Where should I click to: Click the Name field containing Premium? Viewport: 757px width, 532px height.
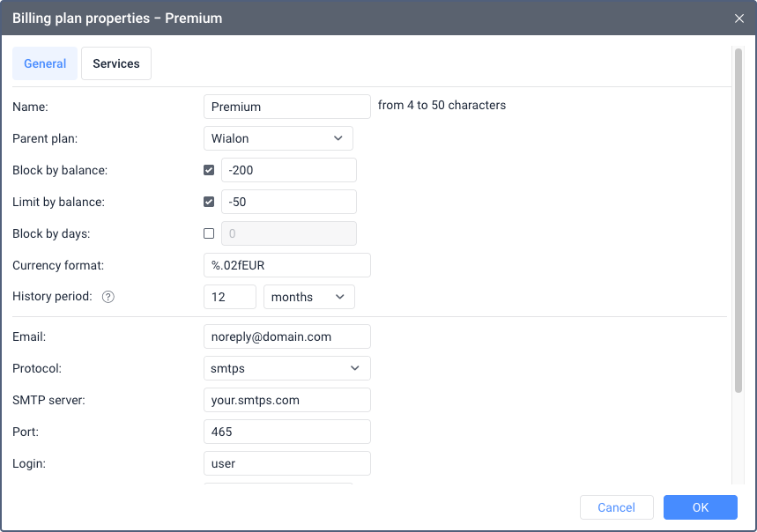[x=286, y=107]
